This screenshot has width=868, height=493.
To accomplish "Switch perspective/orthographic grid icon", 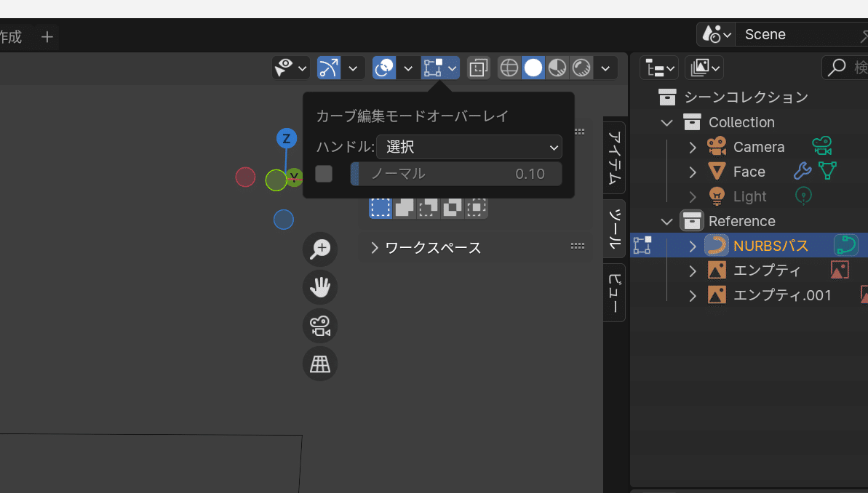I will tap(320, 364).
